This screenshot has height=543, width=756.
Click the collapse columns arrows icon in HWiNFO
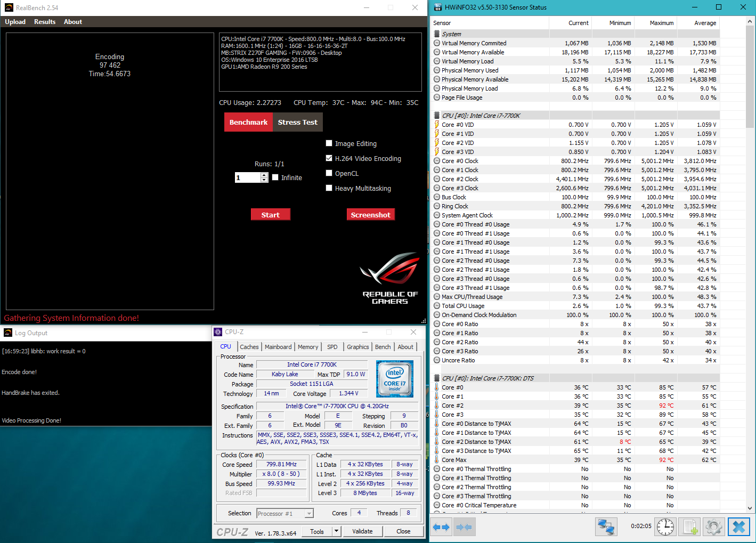464,527
